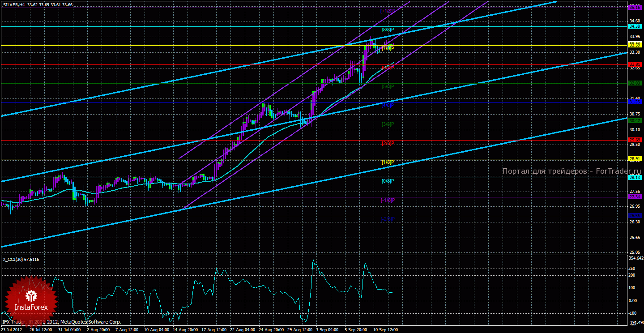Click the [1/8]P Murrey level label
Image resolution: width=644 pixels, height=333 pixels.
tap(387, 162)
